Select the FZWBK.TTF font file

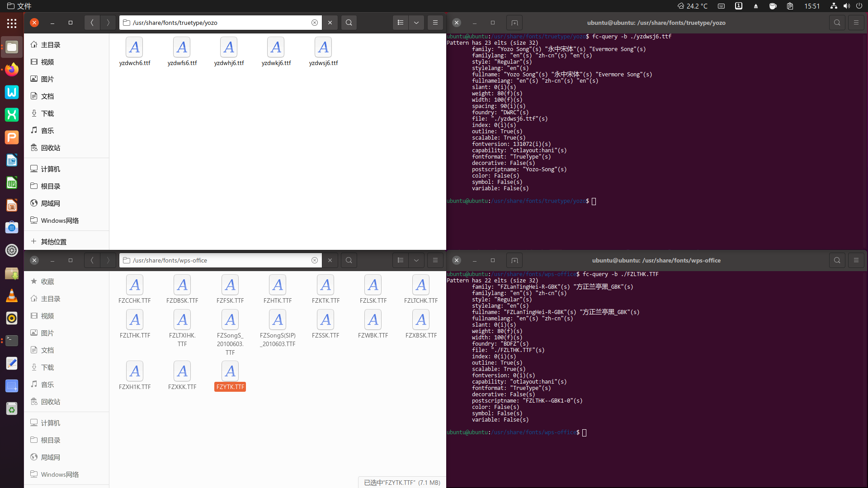pyautogui.click(x=373, y=324)
